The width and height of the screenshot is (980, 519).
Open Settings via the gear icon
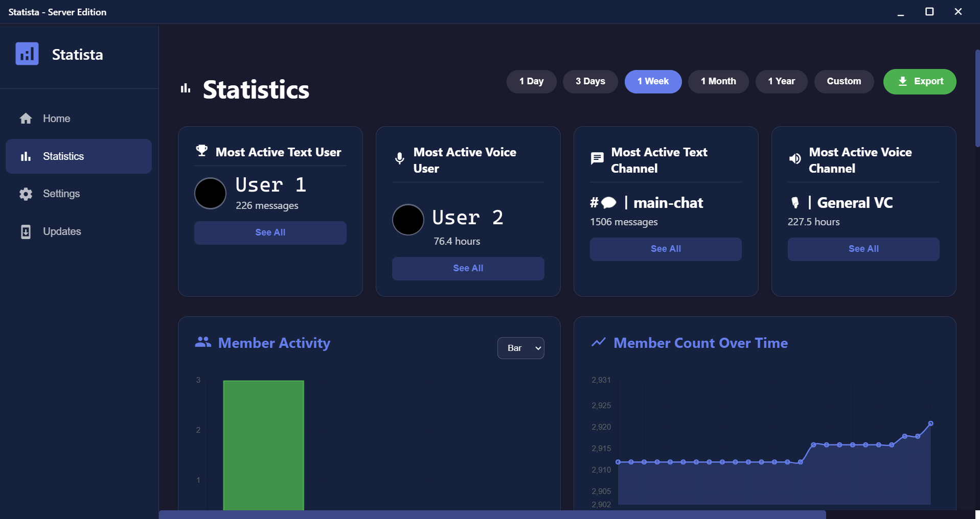click(x=26, y=194)
